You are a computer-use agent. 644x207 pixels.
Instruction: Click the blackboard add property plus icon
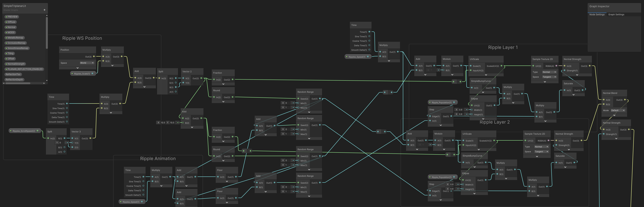[44, 10]
